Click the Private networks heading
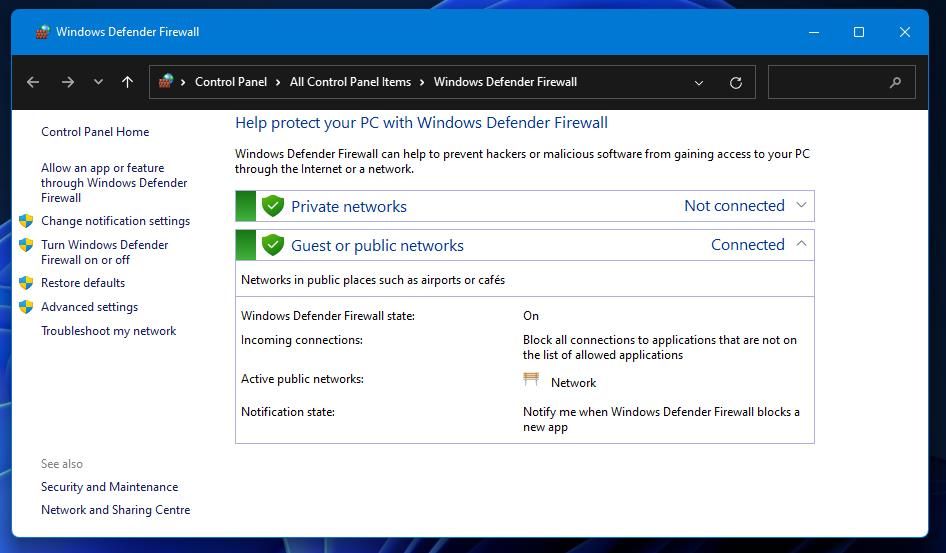 (349, 206)
